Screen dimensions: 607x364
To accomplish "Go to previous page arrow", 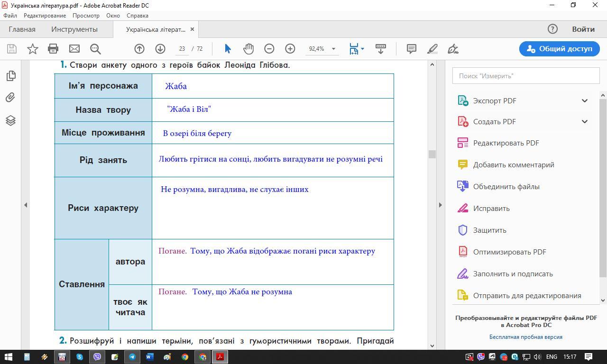I will coord(139,49).
